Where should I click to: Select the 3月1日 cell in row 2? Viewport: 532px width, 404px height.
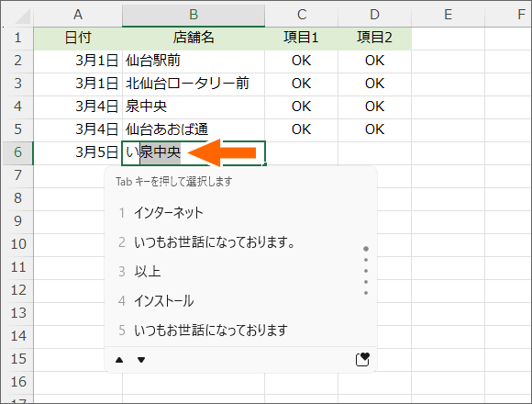(x=78, y=61)
